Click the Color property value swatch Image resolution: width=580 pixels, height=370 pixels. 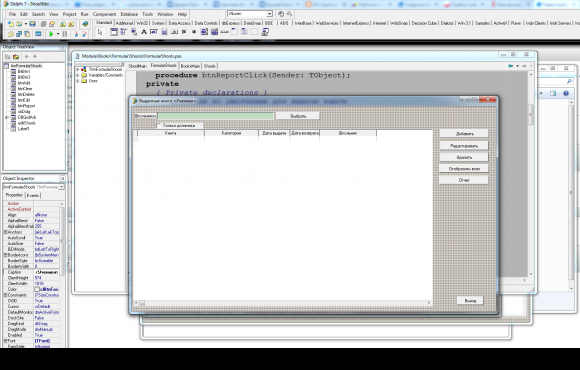click(x=37, y=289)
